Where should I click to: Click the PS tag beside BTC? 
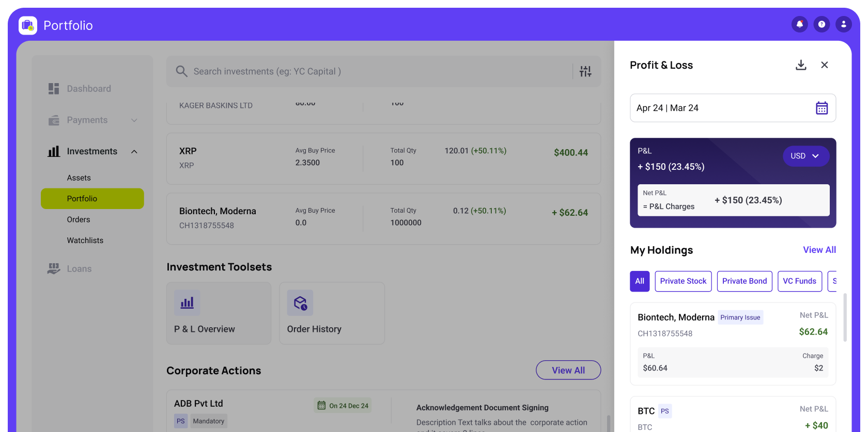pyautogui.click(x=665, y=411)
